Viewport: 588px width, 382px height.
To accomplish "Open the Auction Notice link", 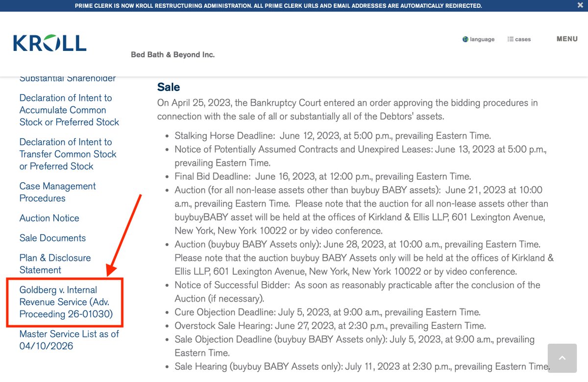I will pyautogui.click(x=49, y=218).
